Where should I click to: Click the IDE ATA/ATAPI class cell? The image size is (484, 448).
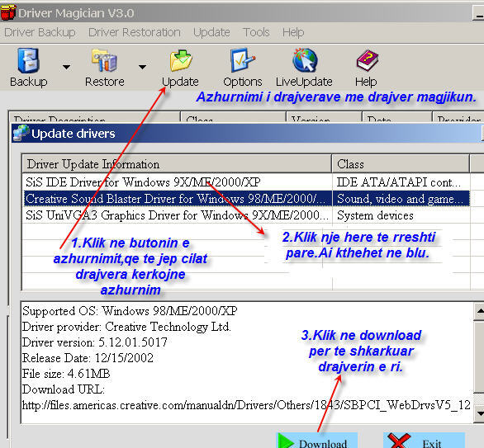[x=401, y=182]
